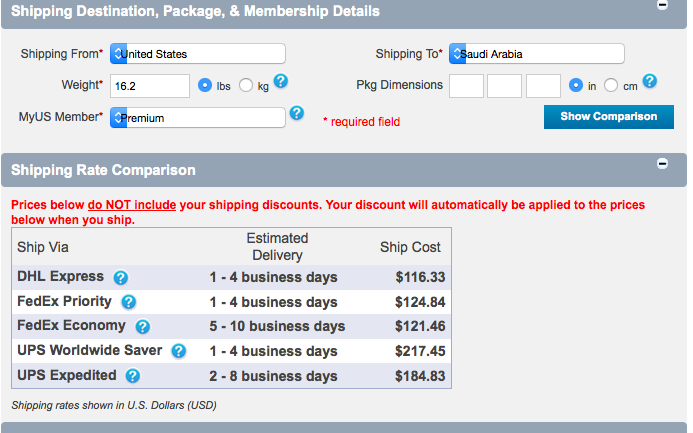Open the help icon for UPS Expedited
The height and width of the screenshot is (433, 693).
[133, 376]
